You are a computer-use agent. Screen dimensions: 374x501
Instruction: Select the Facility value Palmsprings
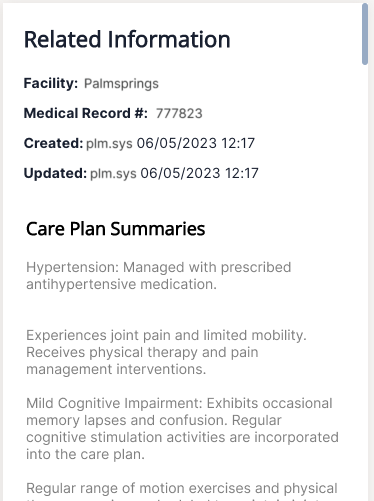121,83
